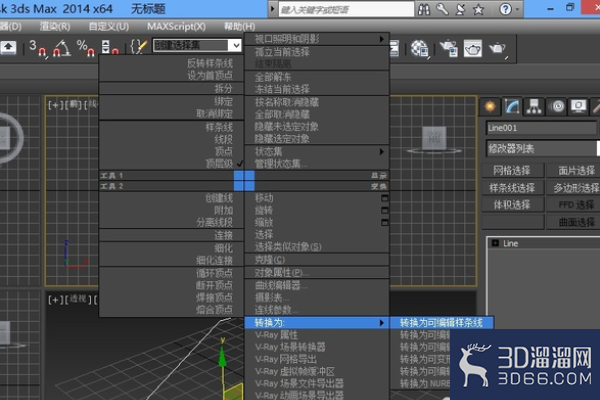Click the upward arrow icon at toolbar left

(x=8, y=48)
